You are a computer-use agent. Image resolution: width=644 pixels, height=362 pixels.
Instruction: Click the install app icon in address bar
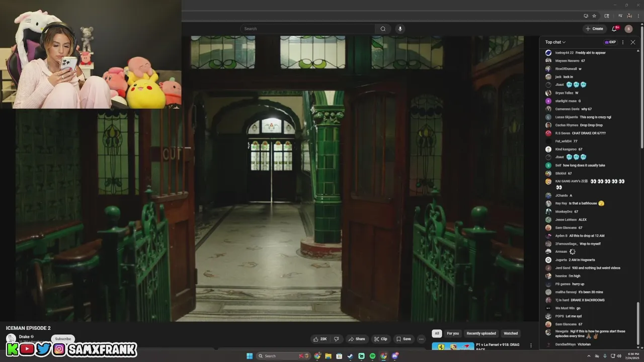pos(586,16)
